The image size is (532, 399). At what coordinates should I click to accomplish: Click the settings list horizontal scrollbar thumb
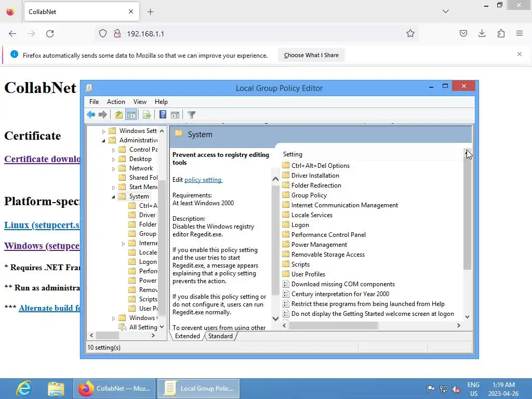[333, 325]
